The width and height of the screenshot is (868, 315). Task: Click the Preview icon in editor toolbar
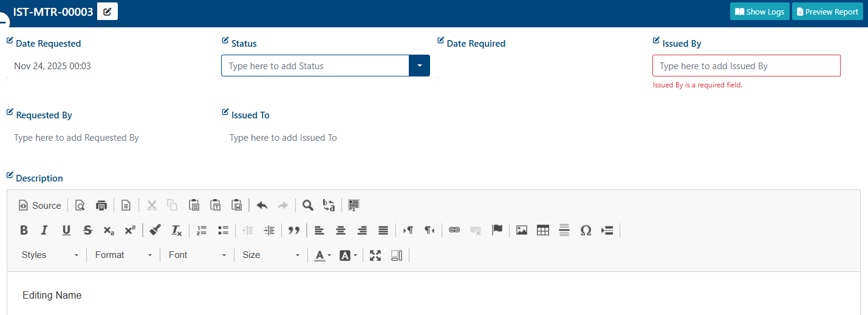pos(80,206)
